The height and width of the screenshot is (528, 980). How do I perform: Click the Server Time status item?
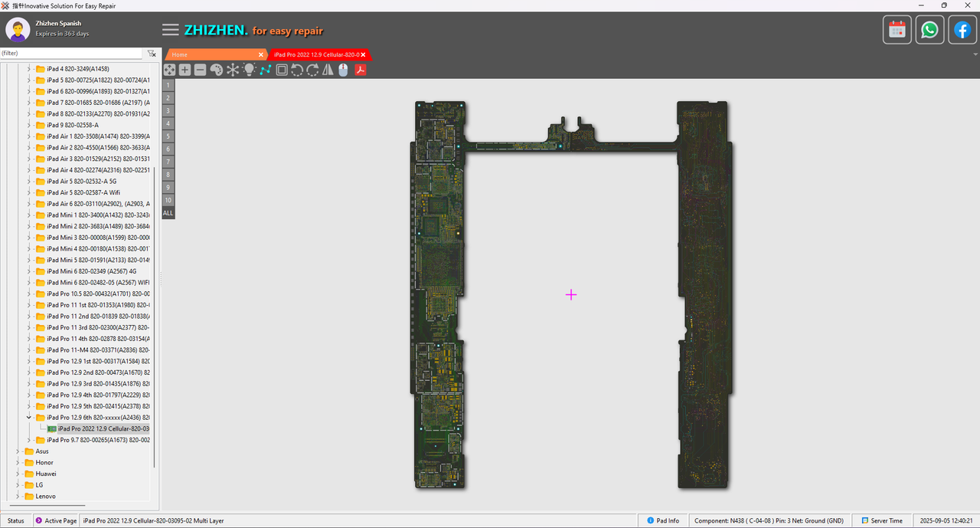point(881,521)
